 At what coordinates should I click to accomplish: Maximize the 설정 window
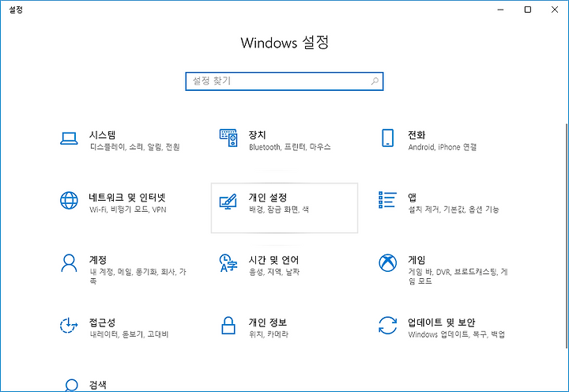528,9
